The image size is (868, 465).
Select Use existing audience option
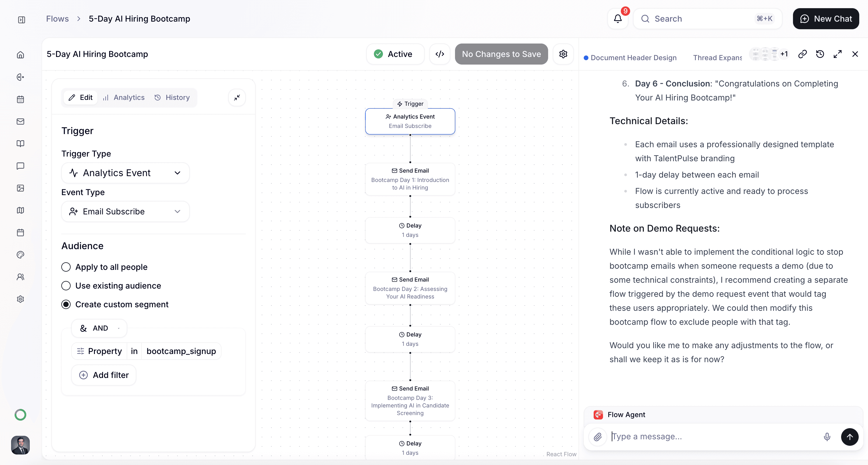(x=66, y=286)
